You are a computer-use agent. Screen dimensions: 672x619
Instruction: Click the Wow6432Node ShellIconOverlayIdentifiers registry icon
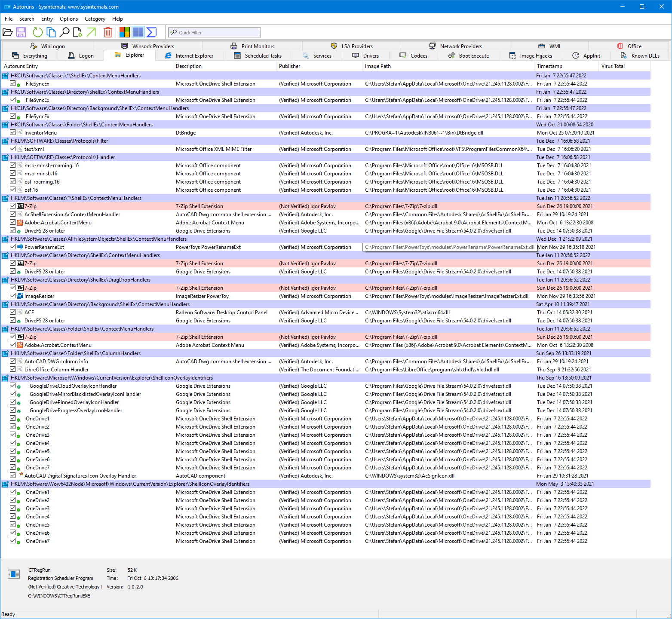coord(6,484)
